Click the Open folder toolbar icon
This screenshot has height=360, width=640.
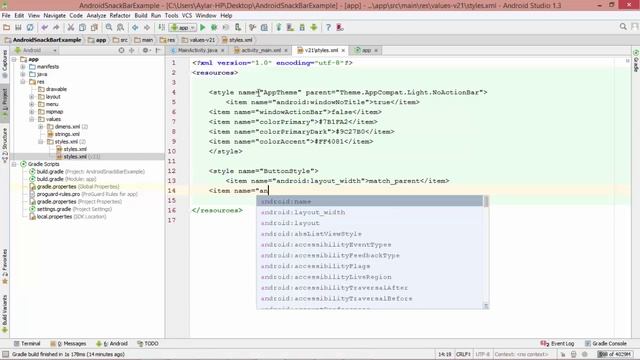tap(7, 27)
